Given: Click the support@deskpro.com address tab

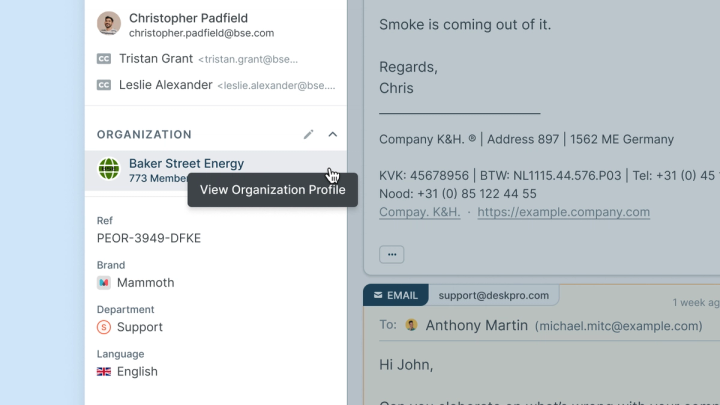Looking at the screenshot, I should point(494,295).
